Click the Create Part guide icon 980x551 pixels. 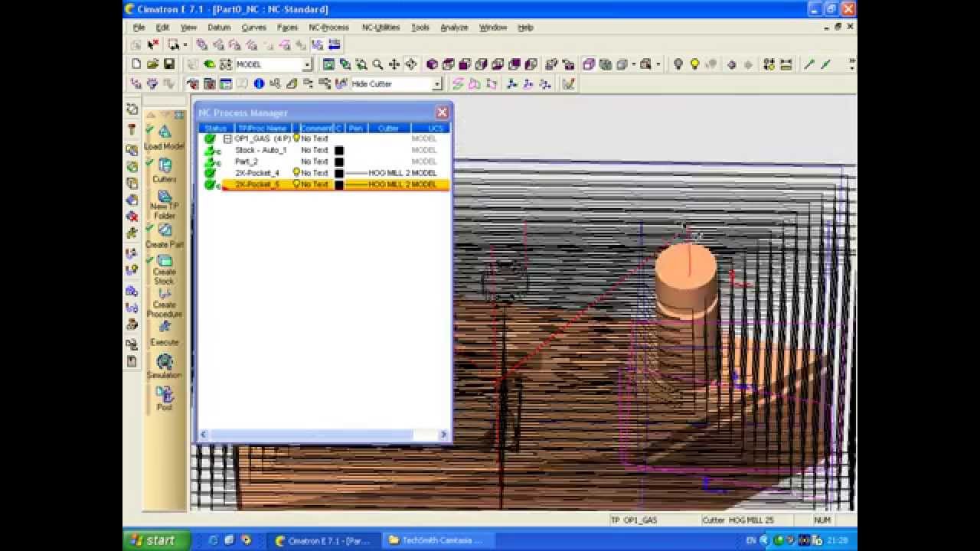coord(164,230)
